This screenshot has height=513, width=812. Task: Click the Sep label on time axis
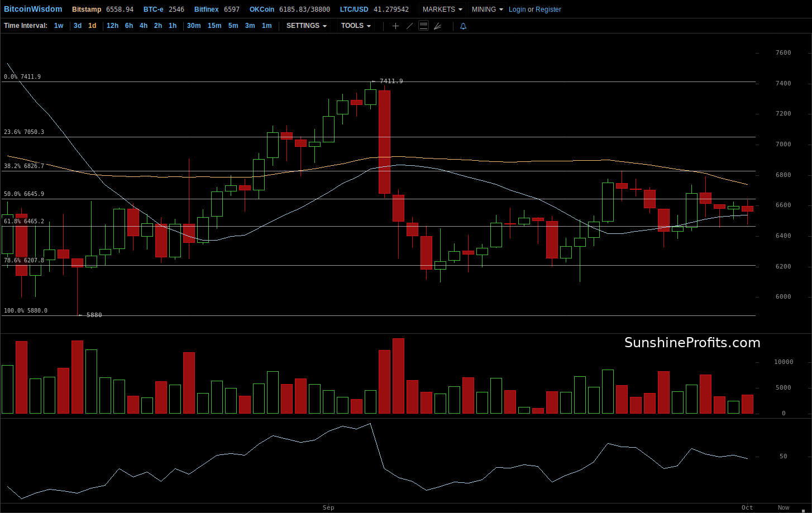[x=328, y=507]
